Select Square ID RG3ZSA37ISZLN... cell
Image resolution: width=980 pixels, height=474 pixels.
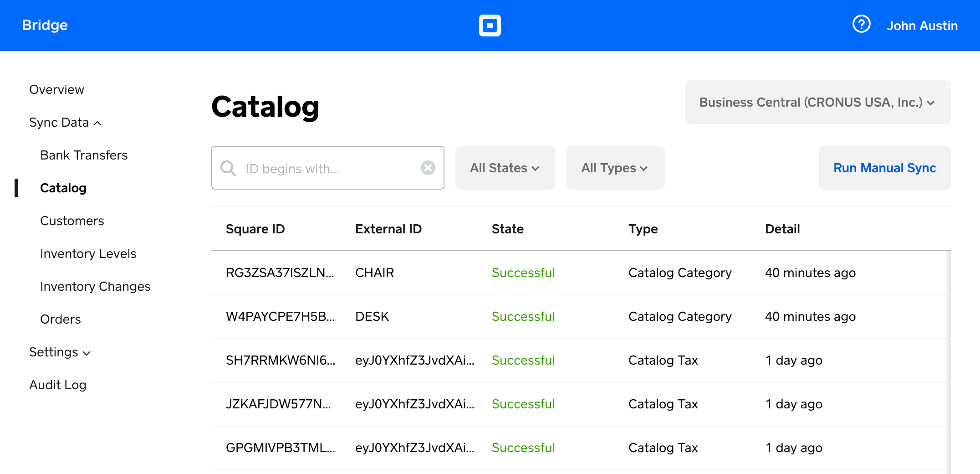point(280,273)
